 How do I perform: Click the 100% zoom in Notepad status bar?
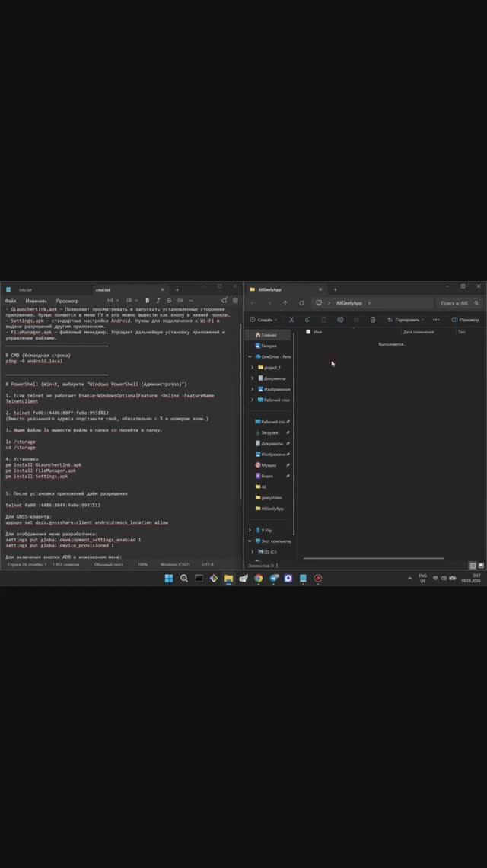[143, 565]
